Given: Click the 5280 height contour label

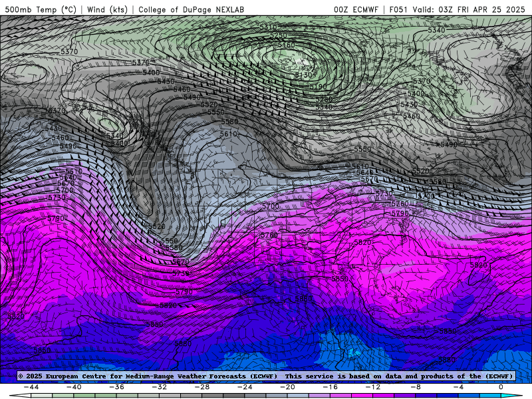Looking at the screenshot, I should coord(324,99).
